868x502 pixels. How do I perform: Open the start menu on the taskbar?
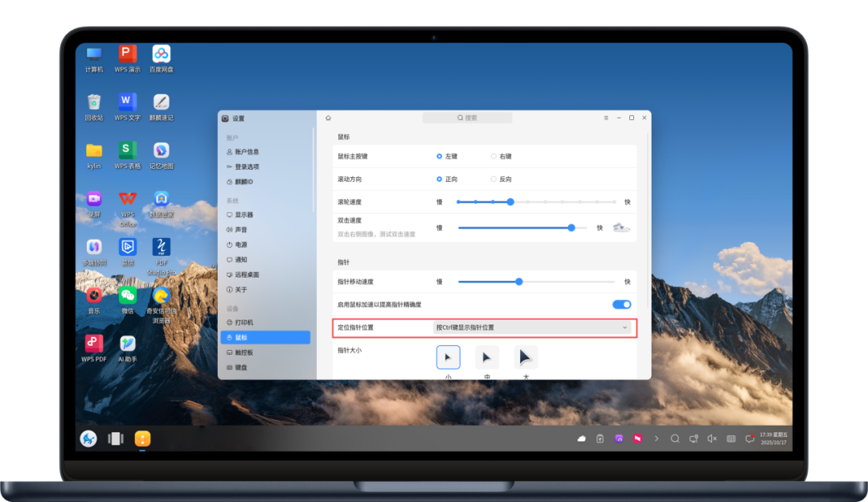coord(88,438)
